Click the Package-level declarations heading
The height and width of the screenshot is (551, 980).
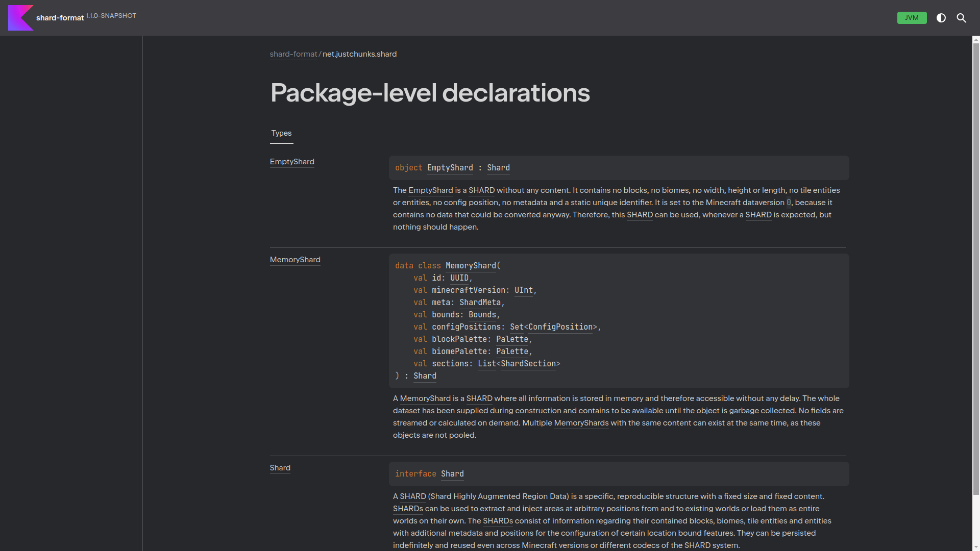click(430, 93)
